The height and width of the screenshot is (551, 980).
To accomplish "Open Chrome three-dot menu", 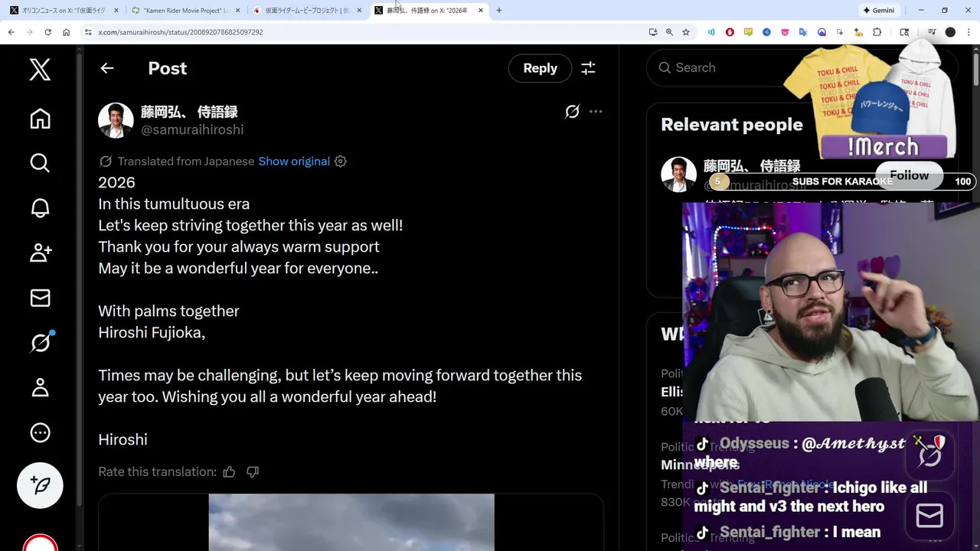I will (969, 32).
